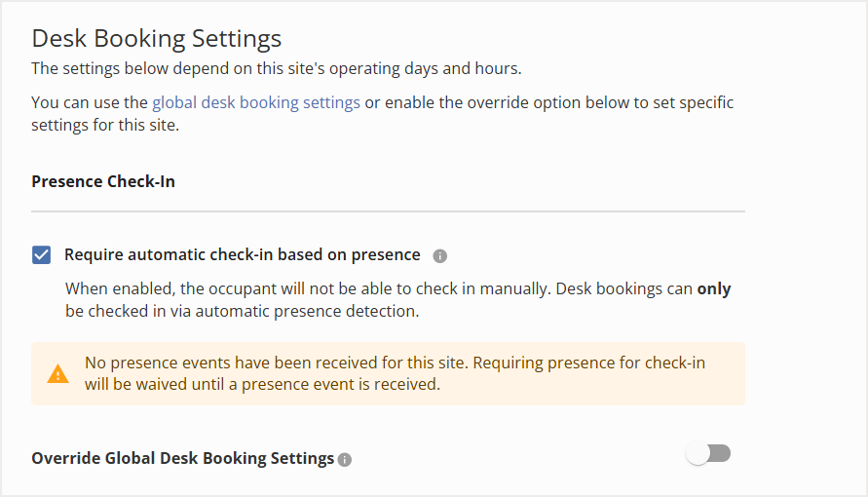The width and height of the screenshot is (868, 497).
Task: Click the "be checked in via automatic presence detection" line
Action: [x=242, y=312]
